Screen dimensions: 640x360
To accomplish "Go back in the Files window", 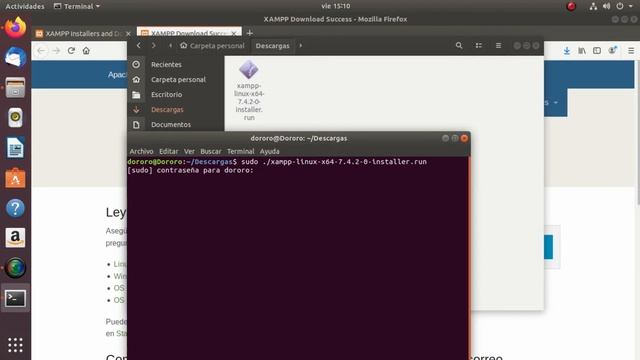I will (139, 46).
